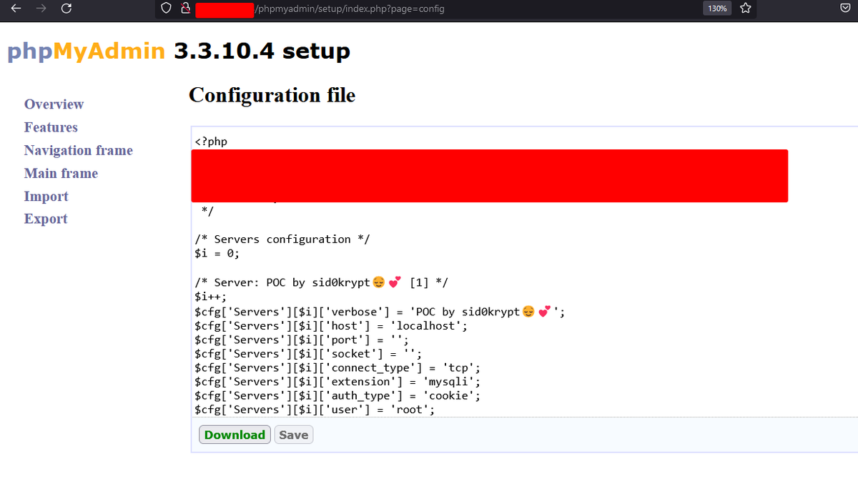
Task: Open the Pocket save icon
Action: 844,9
